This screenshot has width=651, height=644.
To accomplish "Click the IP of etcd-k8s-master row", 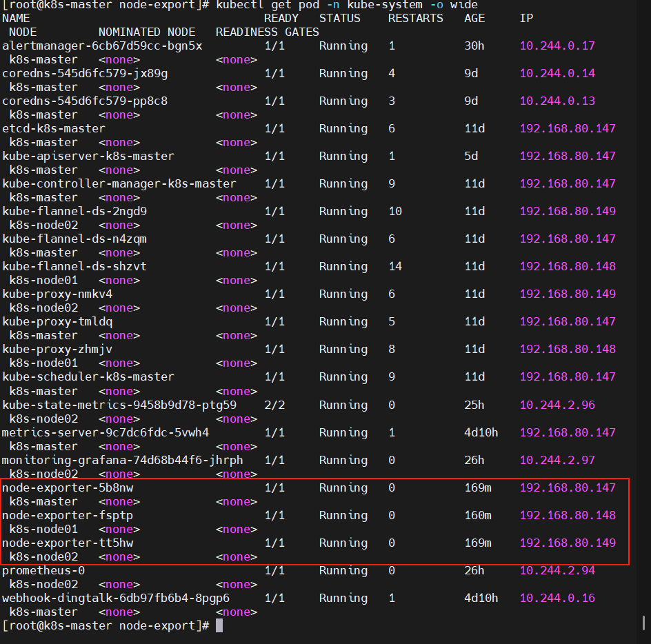I will (568, 129).
